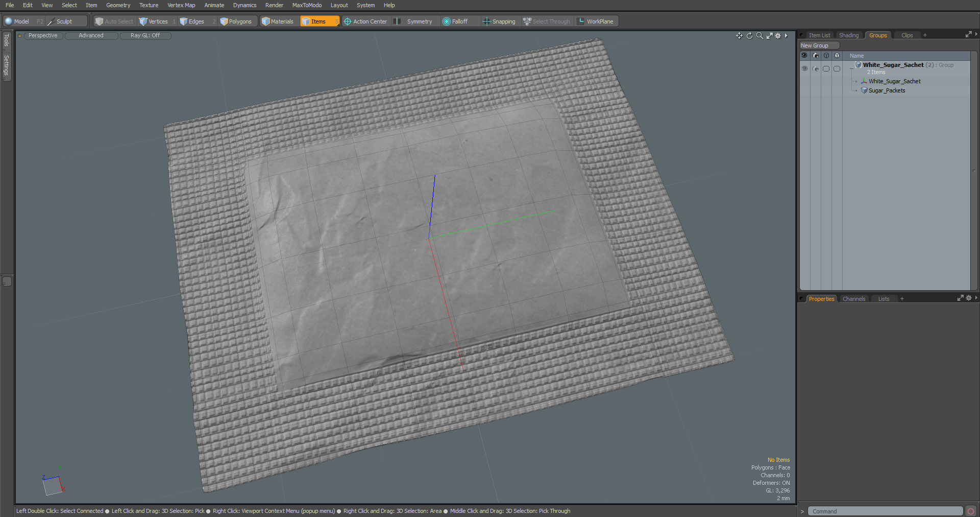This screenshot has width=980, height=517.
Task: Open the Vertex Map menu
Action: pyautogui.click(x=181, y=5)
